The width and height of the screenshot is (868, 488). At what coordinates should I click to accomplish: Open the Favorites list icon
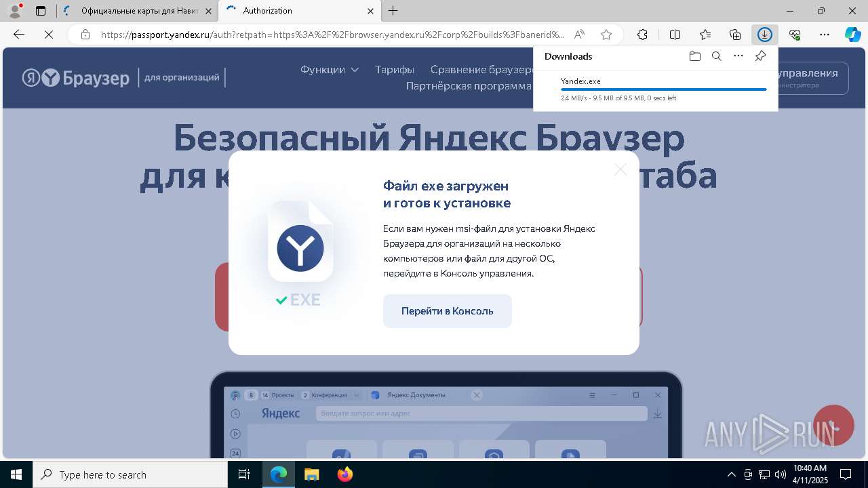coord(705,35)
